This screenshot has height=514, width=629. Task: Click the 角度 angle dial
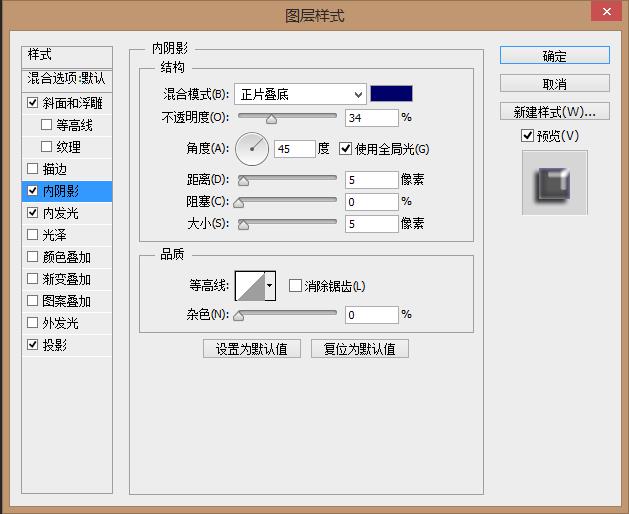pyautogui.click(x=252, y=149)
